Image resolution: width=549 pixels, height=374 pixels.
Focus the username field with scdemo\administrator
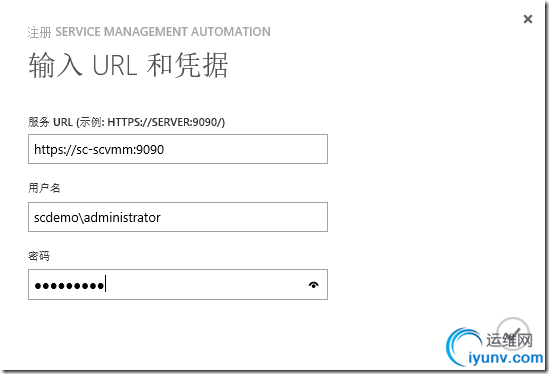pyautogui.click(x=178, y=217)
